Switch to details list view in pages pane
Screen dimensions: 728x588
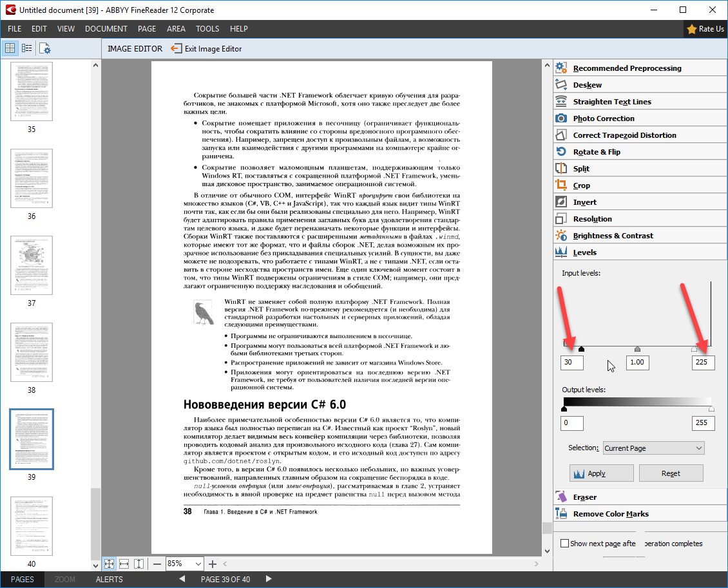27,48
